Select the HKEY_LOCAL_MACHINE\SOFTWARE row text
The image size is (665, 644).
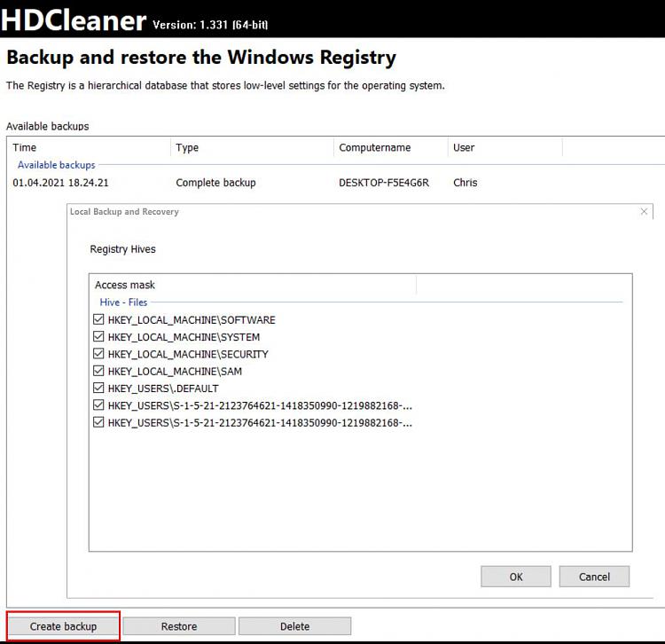(x=192, y=320)
